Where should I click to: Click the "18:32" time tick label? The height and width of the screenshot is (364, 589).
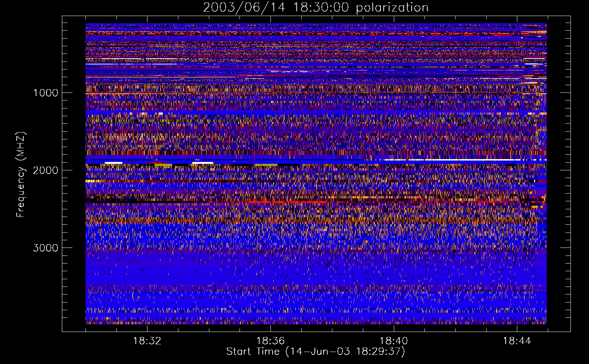pyautogui.click(x=147, y=341)
